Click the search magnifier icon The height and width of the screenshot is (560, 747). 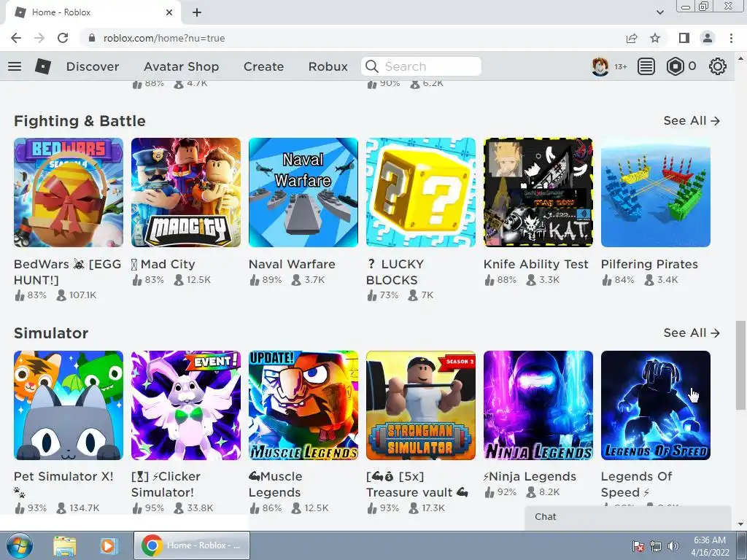click(372, 66)
